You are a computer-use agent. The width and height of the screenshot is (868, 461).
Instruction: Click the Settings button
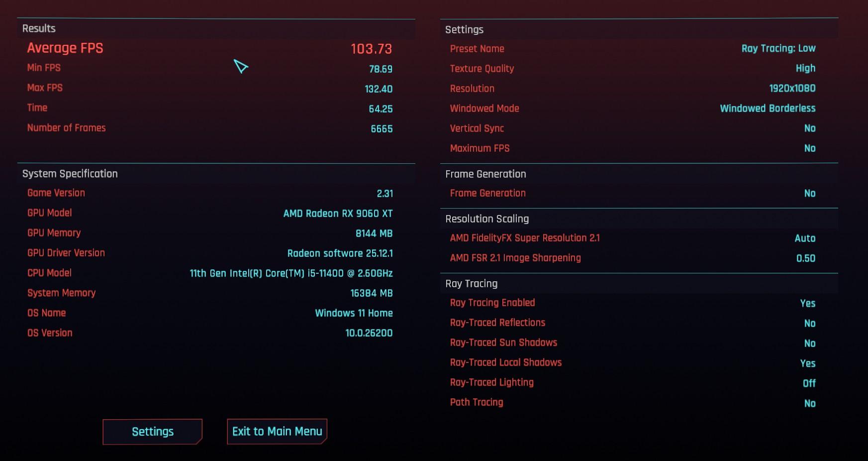[x=152, y=432]
